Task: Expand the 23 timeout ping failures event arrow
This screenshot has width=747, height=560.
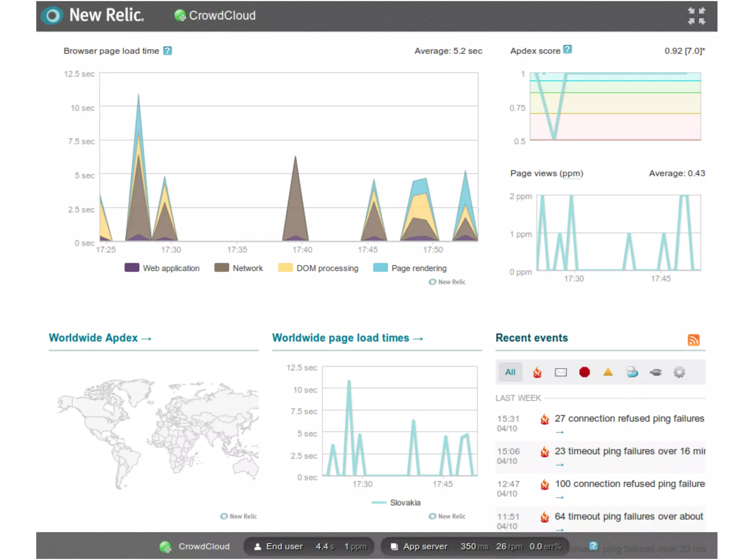Action: tap(560, 465)
